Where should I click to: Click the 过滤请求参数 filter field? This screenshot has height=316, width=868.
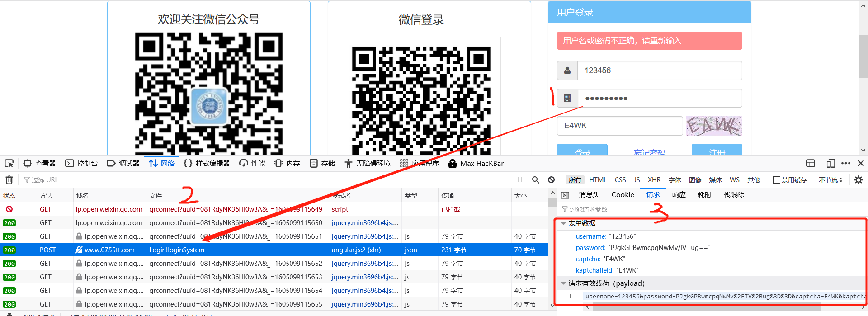(712, 209)
